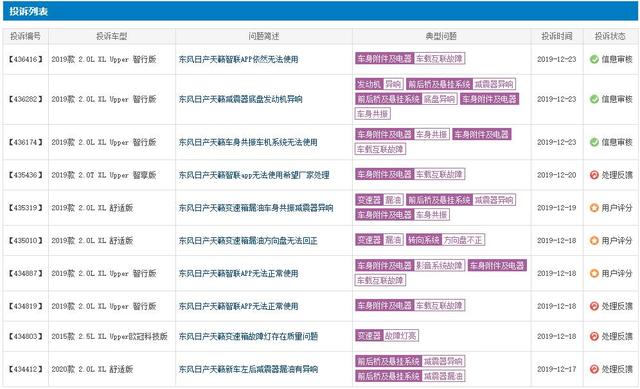Screen dimensions: 640x389
Task: Click 方向盘不正 tag in row 435010
Action: (463, 240)
